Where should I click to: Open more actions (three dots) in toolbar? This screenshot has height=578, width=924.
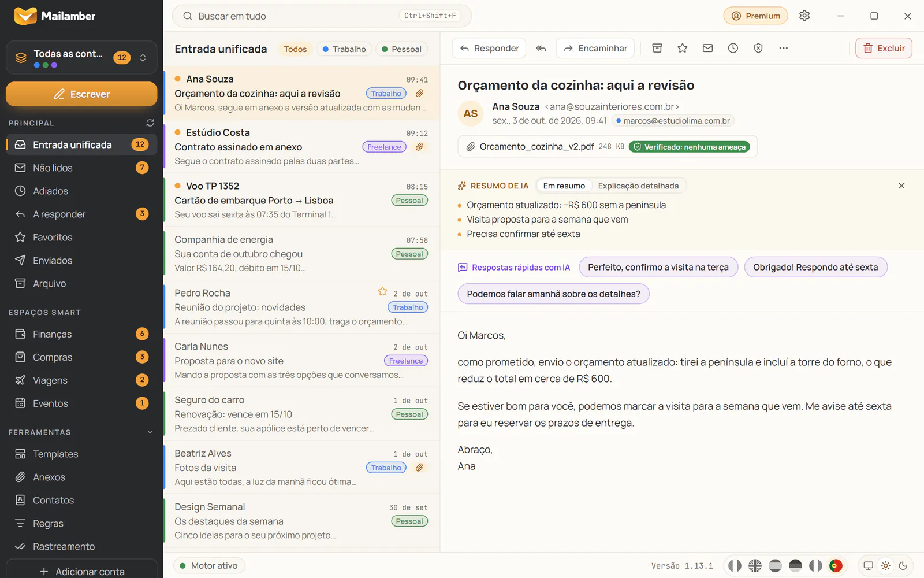pos(784,48)
